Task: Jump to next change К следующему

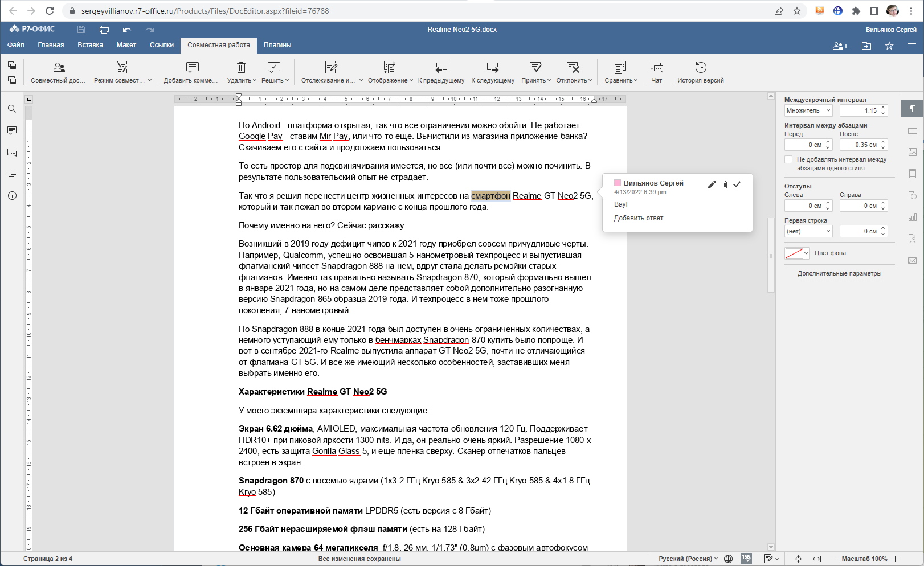Action: pyautogui.click(x=493, y=72)
